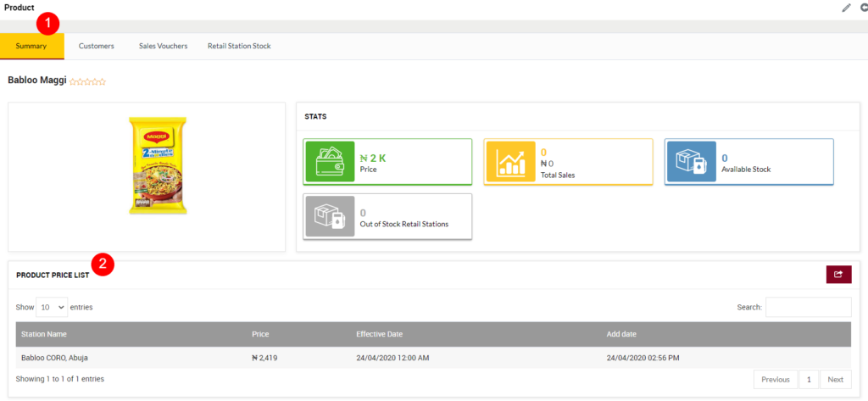
Task: Click the Maggi noodles product image
Action: click(158, 165)
